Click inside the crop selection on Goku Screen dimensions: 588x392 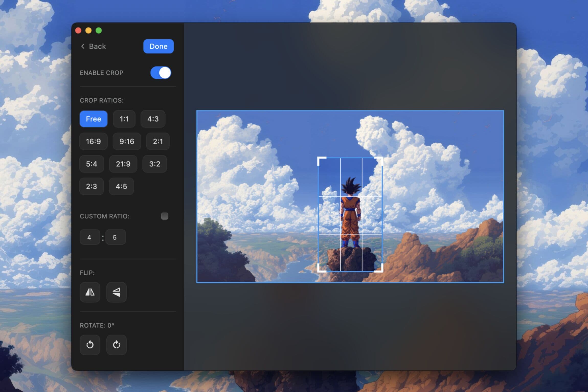pos(350,215)
